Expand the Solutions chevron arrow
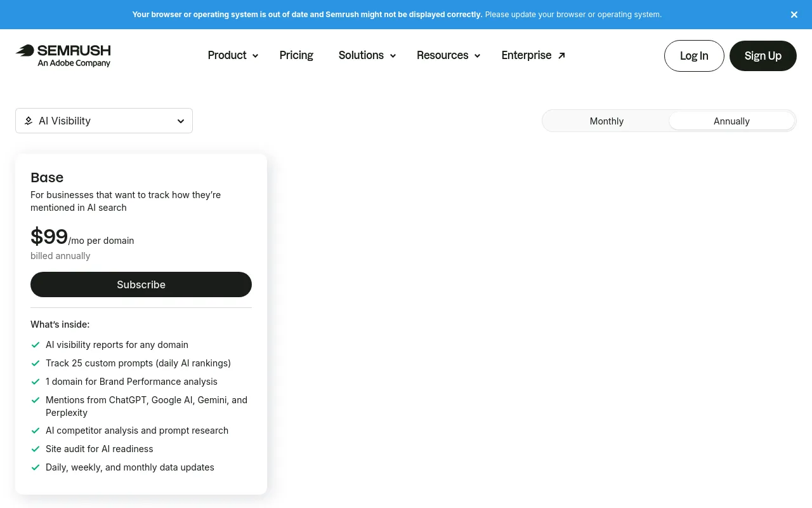The image size is (812, 508). [x=393, y=56]
